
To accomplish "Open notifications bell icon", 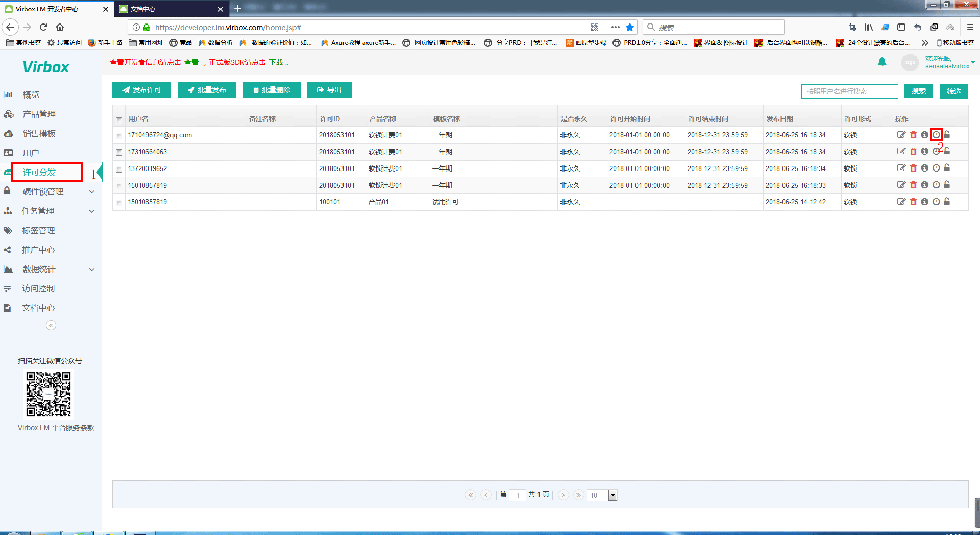I will 882,62.
